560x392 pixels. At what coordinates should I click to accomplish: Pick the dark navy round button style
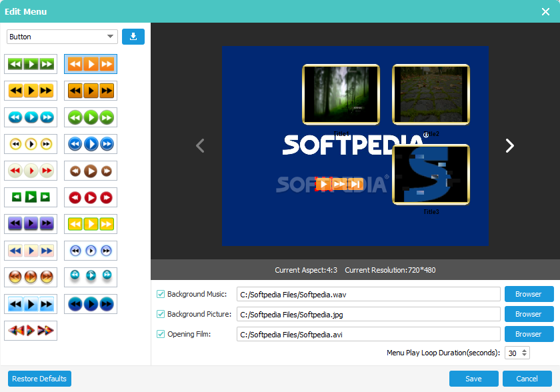(91, 304)
